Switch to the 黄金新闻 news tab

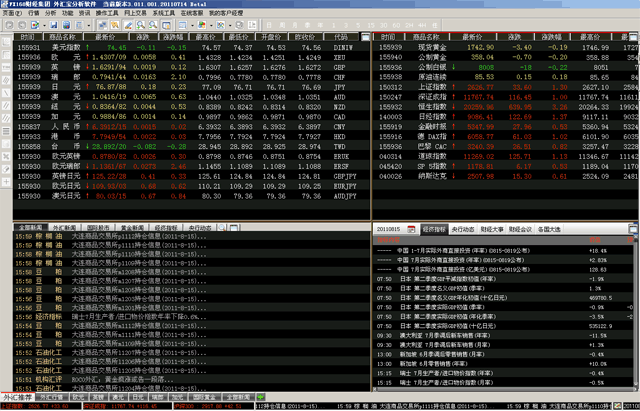pyautogui.click(x=132, y=228)
